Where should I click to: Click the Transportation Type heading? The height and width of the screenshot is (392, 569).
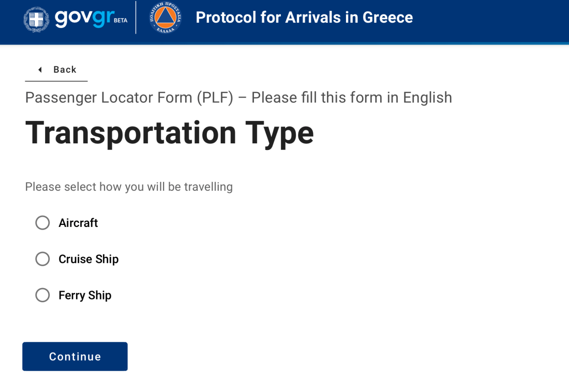[x=169, y=132]
